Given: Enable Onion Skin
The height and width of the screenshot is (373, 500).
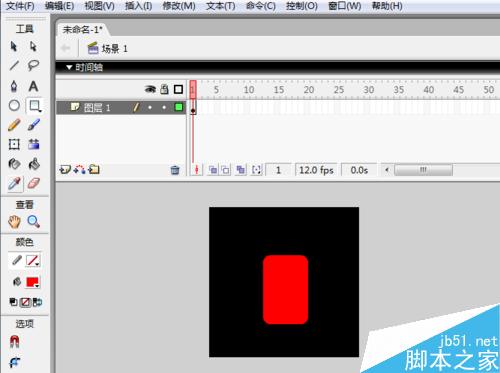Looking at the screenshot, I should [x=212, y=170].
